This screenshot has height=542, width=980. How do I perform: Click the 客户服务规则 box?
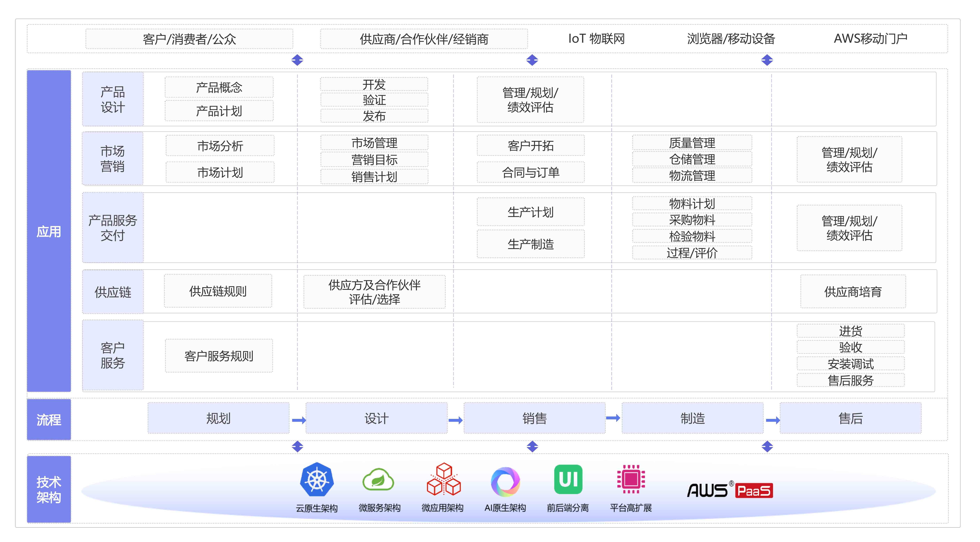219,356
